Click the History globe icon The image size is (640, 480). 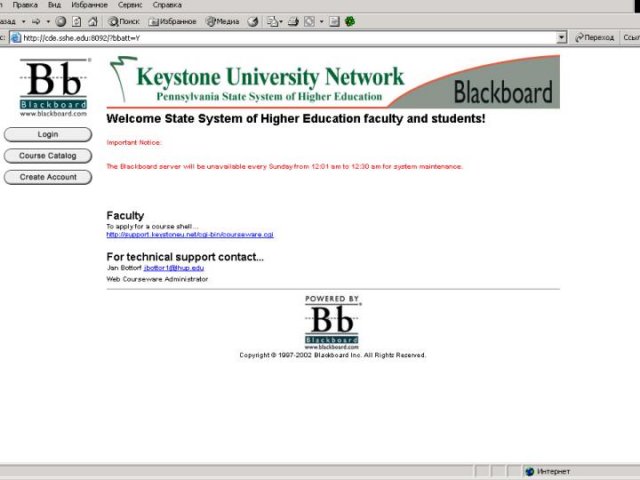pos(253,21)
